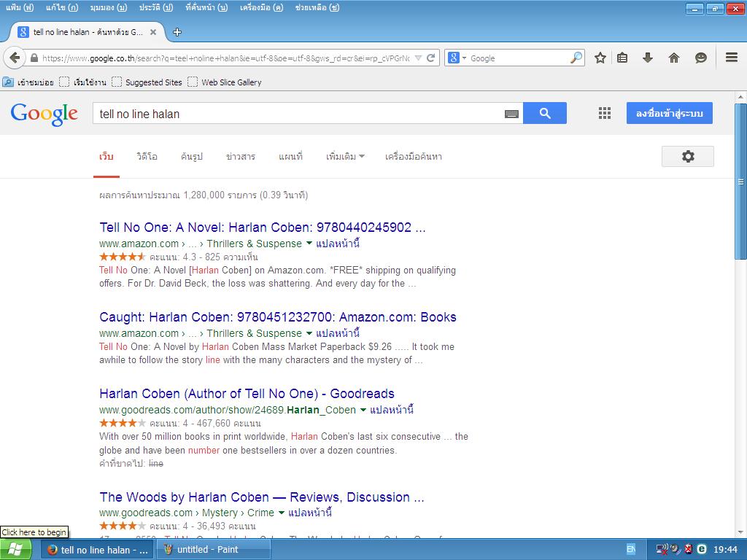747x560 pixels.
Task: Open Web Slice Gallery bookmark
Action: coord(225,82)
